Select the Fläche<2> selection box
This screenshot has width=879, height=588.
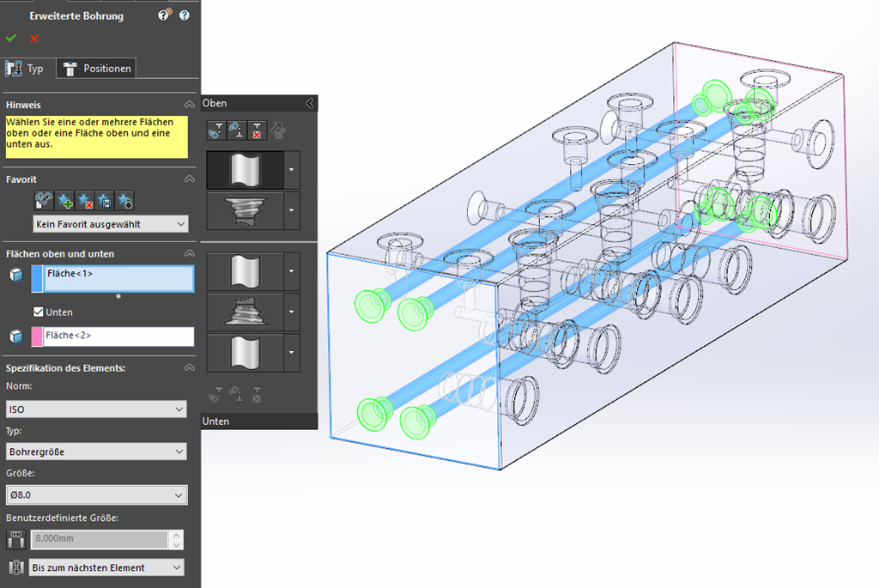click(118, 336)
